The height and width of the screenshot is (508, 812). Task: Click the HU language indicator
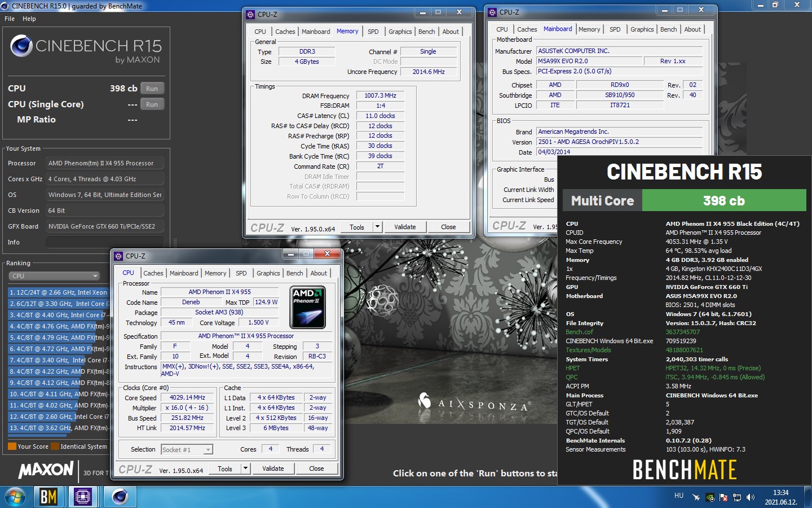679,496
